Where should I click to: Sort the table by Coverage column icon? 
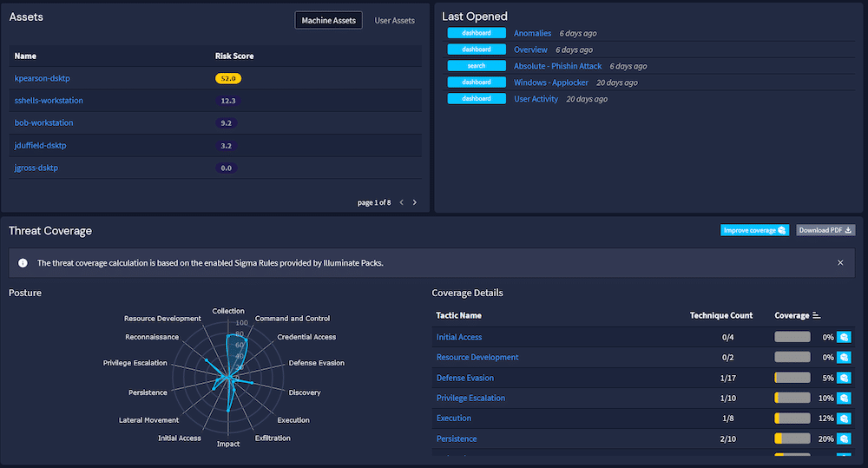pos(816,315)
